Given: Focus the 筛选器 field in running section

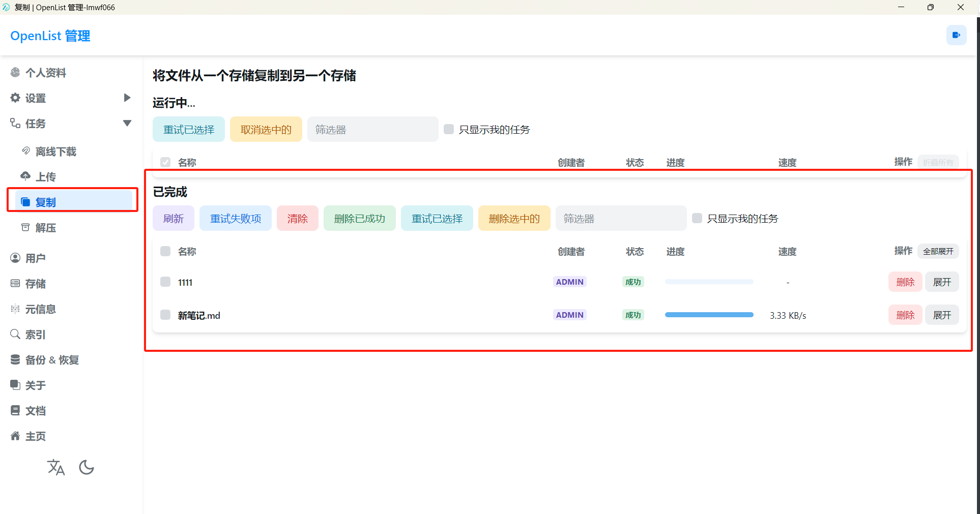Looking at the screenshot, I should pyautogui.click(x=373, y=129).
